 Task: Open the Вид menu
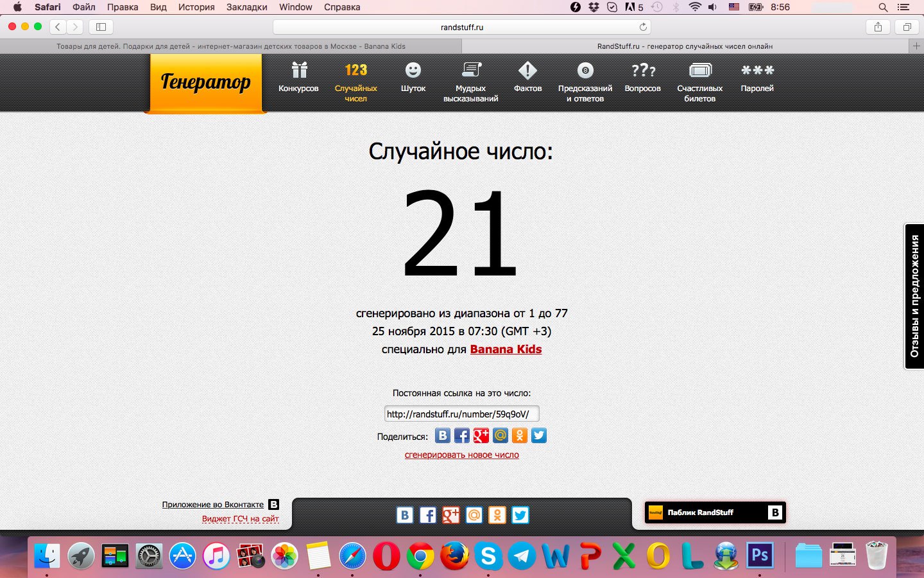point(158,7)
